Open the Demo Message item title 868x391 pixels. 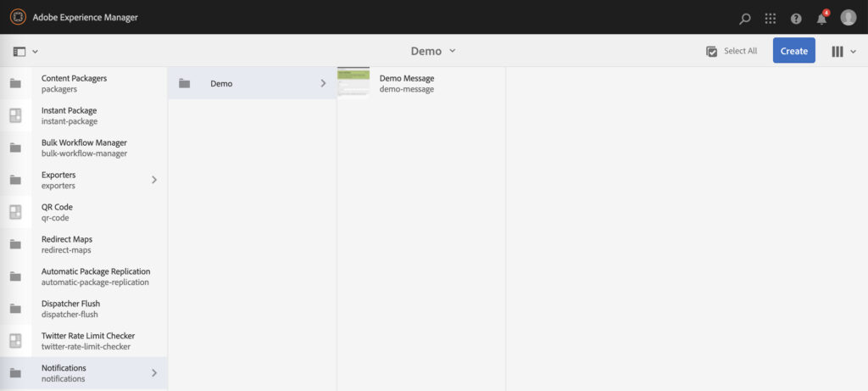[x=407, y=78]
